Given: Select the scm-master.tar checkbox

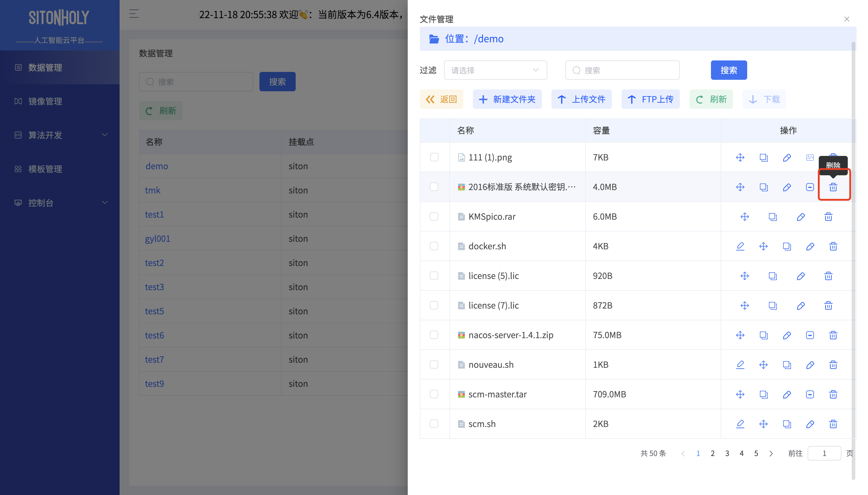Looking at the screenshot, I should [x=434, y=394].
